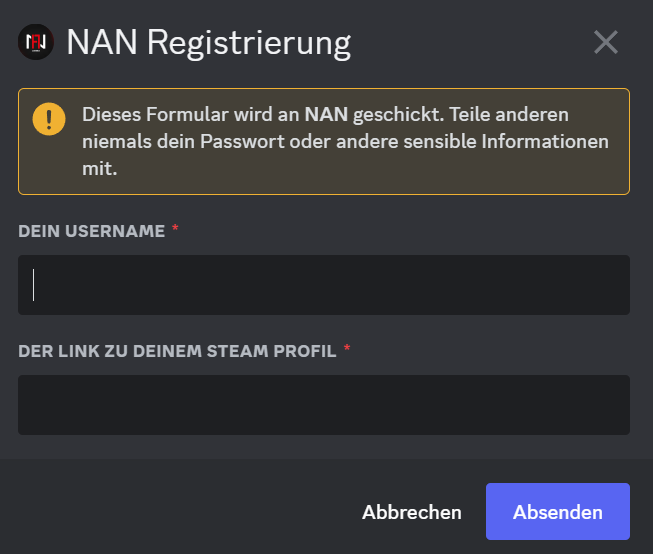The height and width of the screenshot is (554, 653).
Task: Click the DER LINK ZU DEINEM STEAM PROFIL label
Action: (177, 351)
